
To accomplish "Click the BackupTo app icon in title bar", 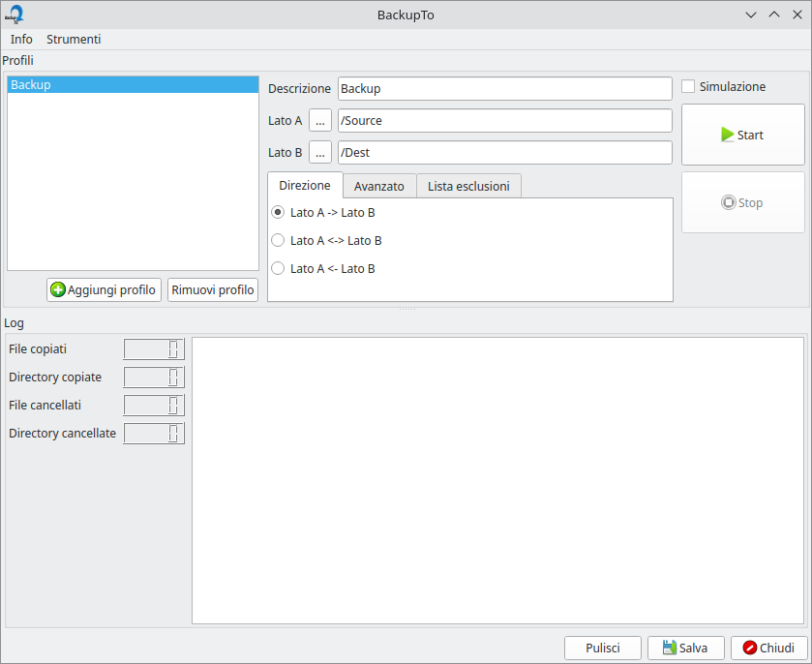I will click(x=15, y=15).
